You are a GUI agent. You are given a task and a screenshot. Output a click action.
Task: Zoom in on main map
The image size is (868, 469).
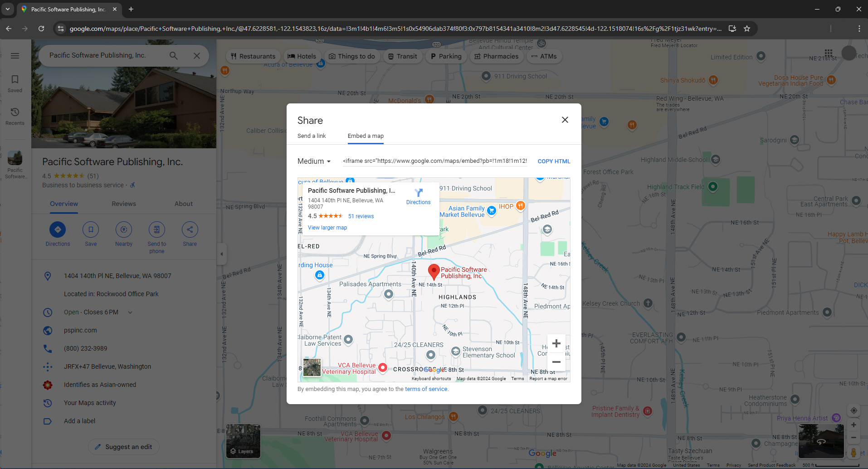click(x=853, y=425)
